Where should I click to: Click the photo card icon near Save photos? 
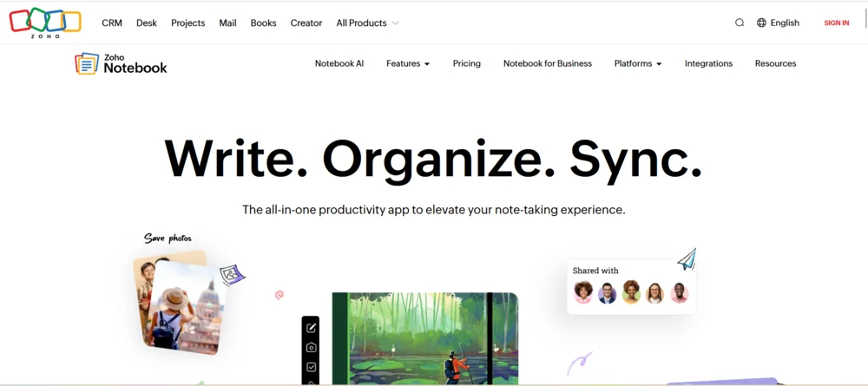[x=232, y=274]
